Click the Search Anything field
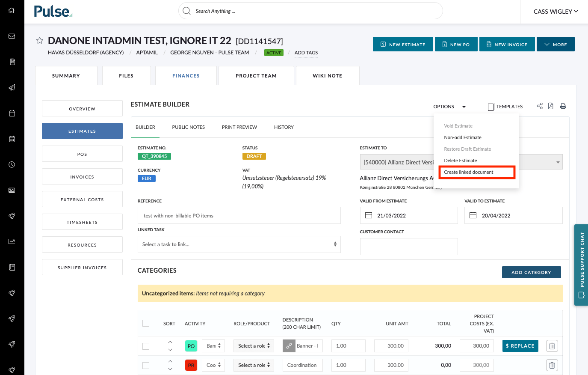588x375 pixels. pyautogui.click(x=310, y=11)
